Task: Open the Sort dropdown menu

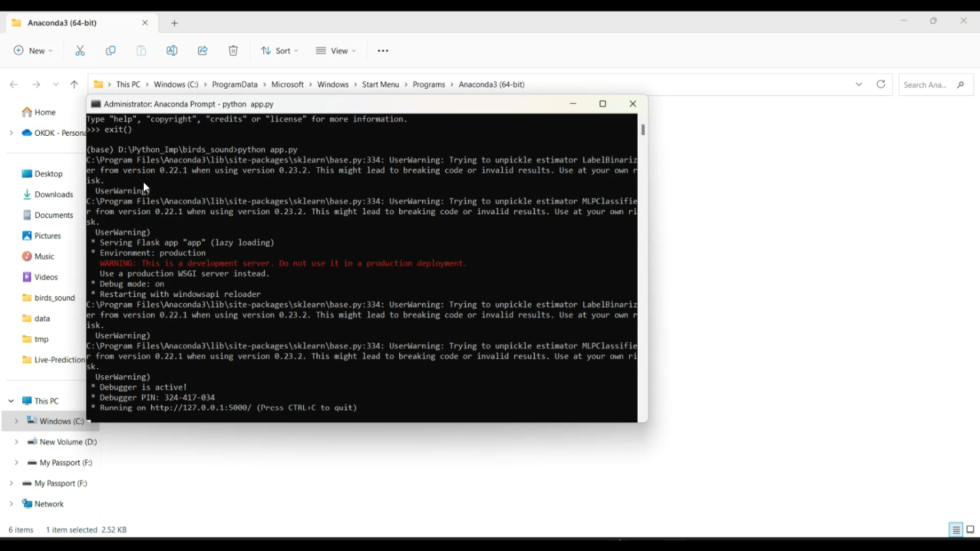Action: (280, 51)
